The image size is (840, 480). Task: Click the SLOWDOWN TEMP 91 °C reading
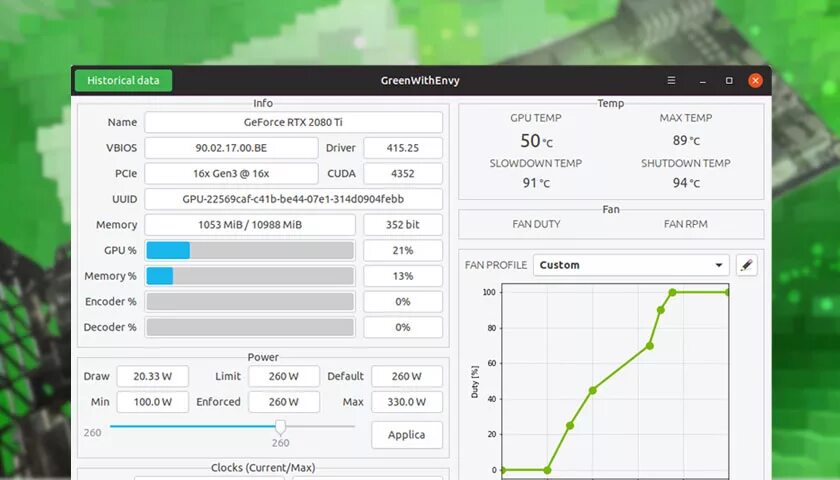[536, 183]
